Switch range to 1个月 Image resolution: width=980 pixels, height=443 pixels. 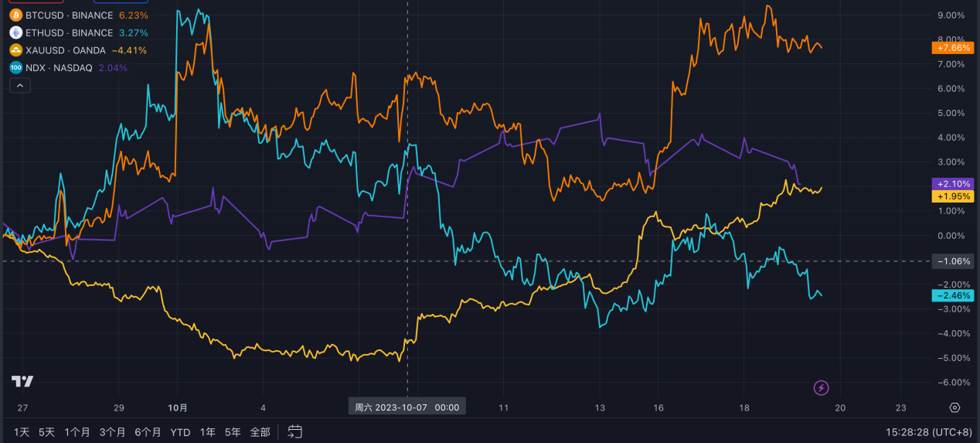pos(77,431)
